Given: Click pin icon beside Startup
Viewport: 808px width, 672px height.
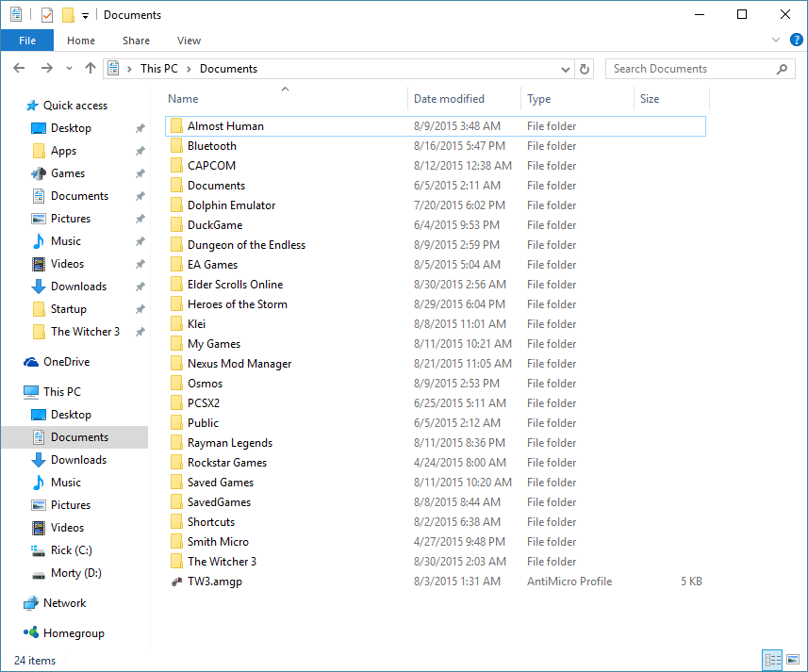Looking at the screenshot, I should (x=140, y=309).
